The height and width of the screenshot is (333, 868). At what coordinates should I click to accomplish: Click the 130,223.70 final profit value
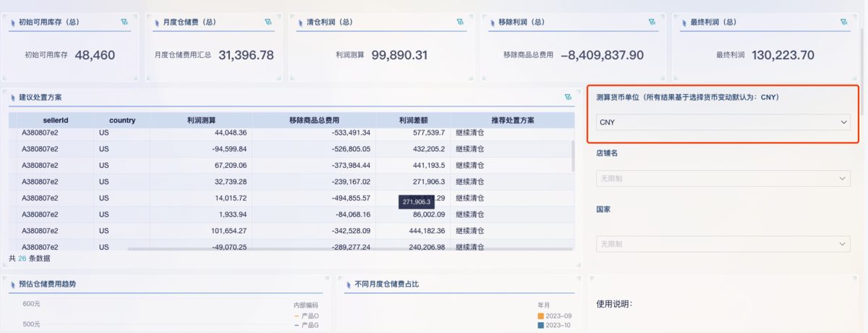pyautogui.click(x=783, y=54)
